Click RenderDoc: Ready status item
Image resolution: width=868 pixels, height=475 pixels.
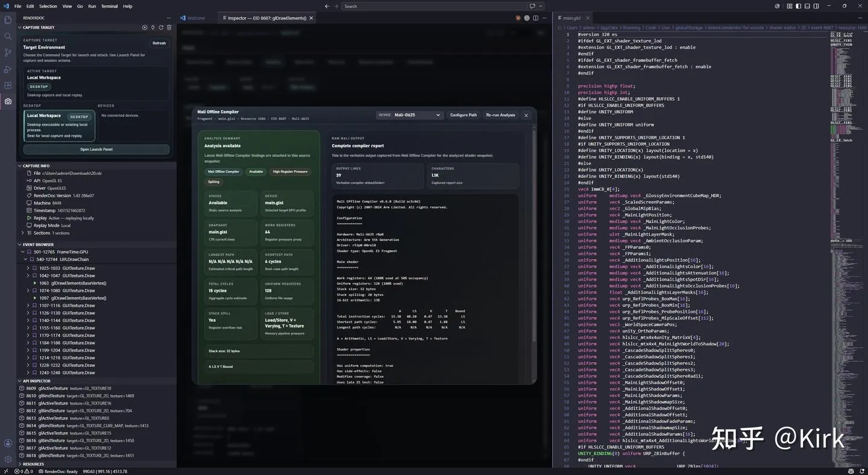[x=57, y=471]
